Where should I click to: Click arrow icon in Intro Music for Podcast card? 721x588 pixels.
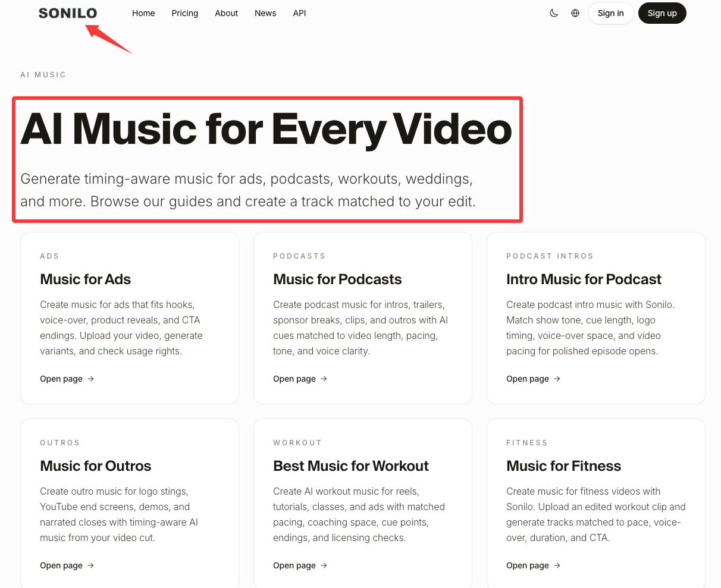[x=557, y=379]
